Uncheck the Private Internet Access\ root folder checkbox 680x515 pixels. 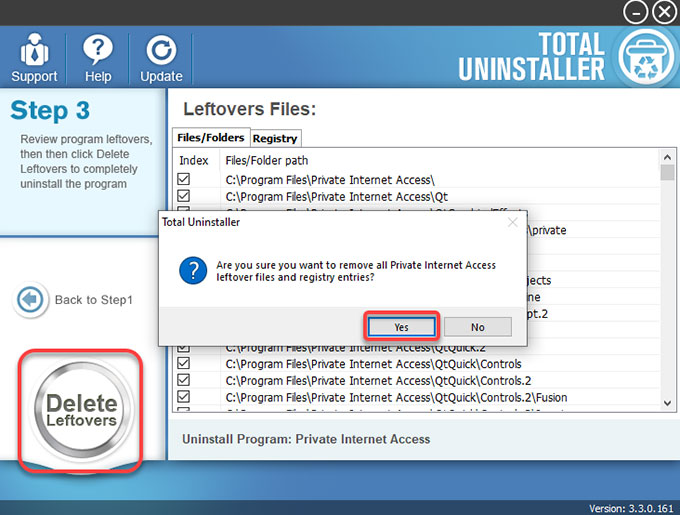183,179
